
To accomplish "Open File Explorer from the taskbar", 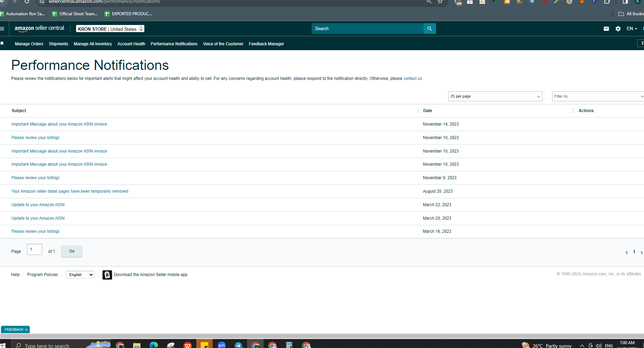I will 137,345.
